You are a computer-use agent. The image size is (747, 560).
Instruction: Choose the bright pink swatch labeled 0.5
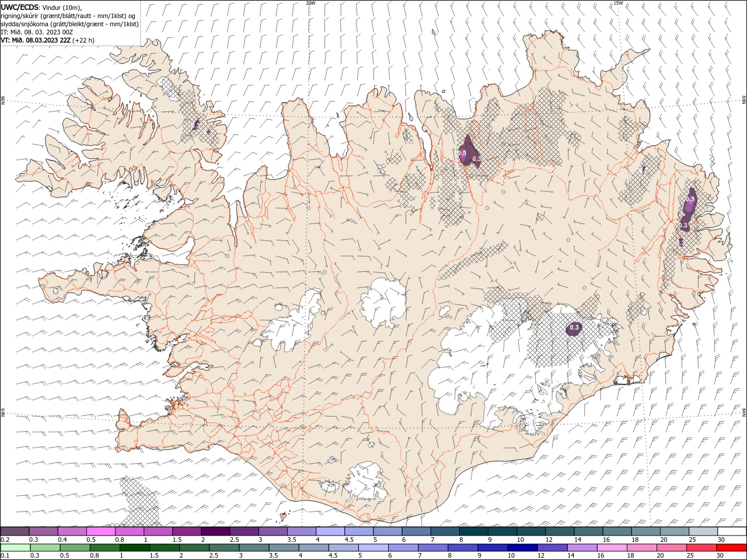101,531
